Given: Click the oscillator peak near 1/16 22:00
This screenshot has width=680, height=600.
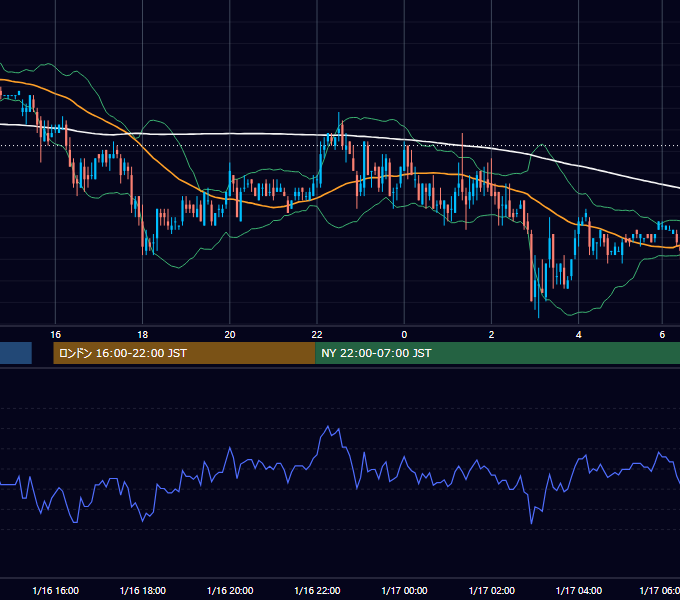Looking at the screenshot, I should [x=328, y=427].
